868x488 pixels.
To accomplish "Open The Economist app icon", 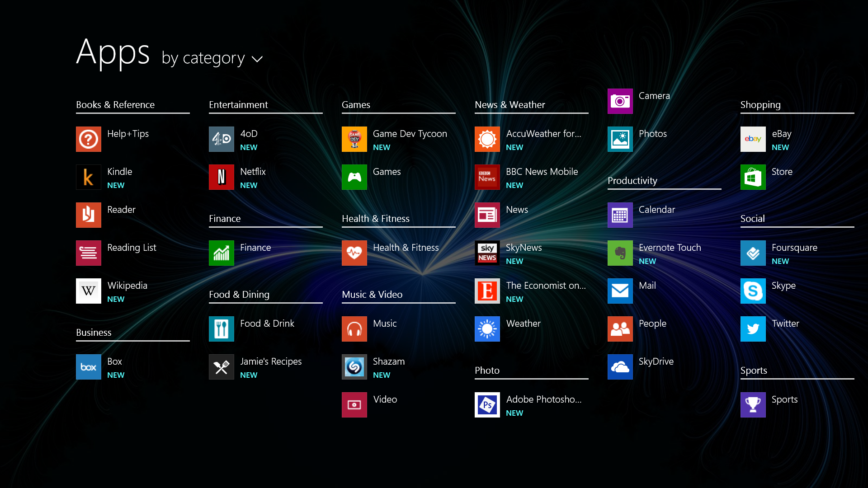I will pyautogui.click(x=487, y=291).
